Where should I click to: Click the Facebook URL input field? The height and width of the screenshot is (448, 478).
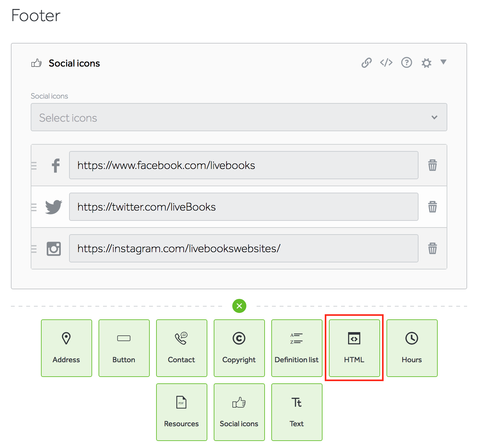pos(243,165)
